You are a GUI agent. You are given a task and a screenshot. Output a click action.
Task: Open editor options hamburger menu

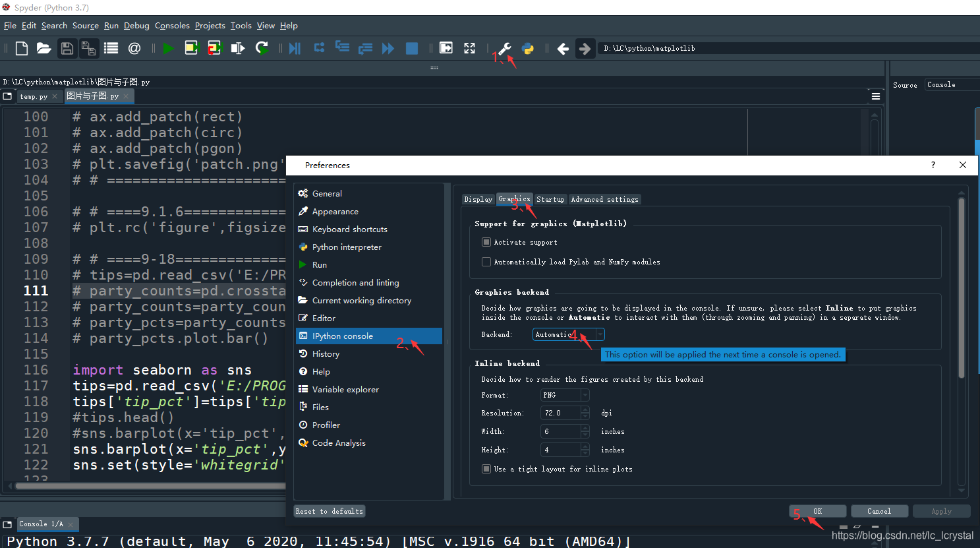tap(876, 96)
